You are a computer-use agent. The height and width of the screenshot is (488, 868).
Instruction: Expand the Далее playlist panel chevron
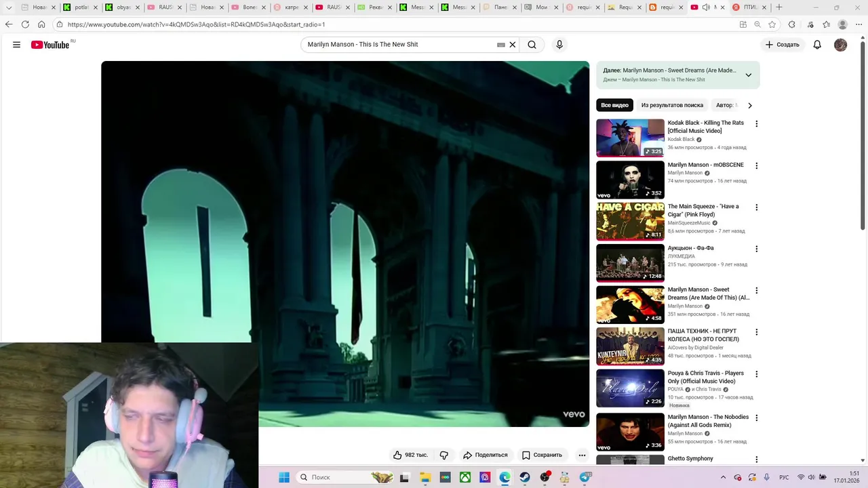pyautogui.click(x=749, y=75)
